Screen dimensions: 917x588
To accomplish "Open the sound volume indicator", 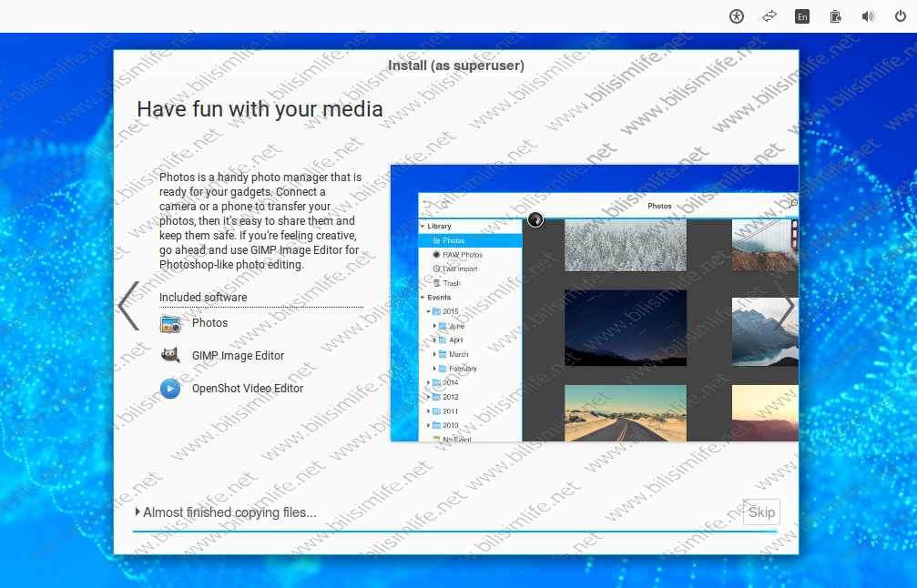I will [x=868, y=16].
